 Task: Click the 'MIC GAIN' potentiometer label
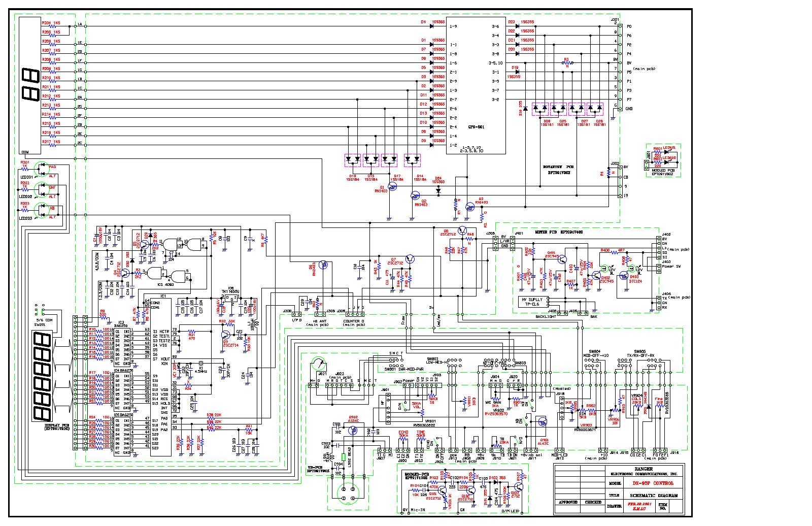(493, 403)
